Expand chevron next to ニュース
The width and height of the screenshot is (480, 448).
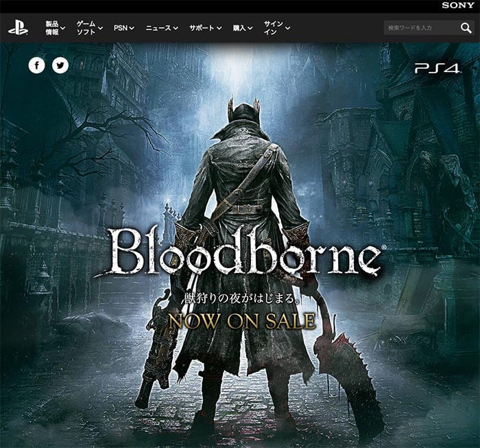pos(176,28)
